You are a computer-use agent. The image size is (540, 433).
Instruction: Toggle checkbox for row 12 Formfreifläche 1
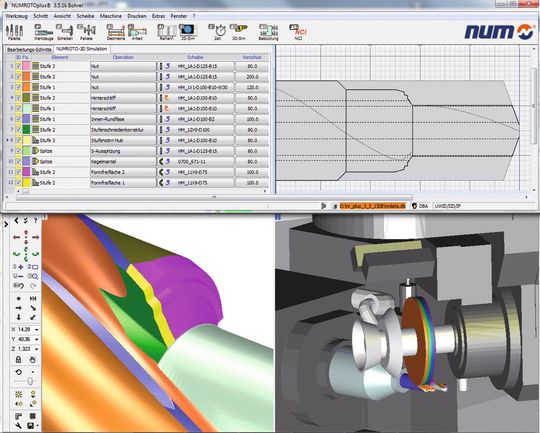pyautogui.click(x=19, y=183)
